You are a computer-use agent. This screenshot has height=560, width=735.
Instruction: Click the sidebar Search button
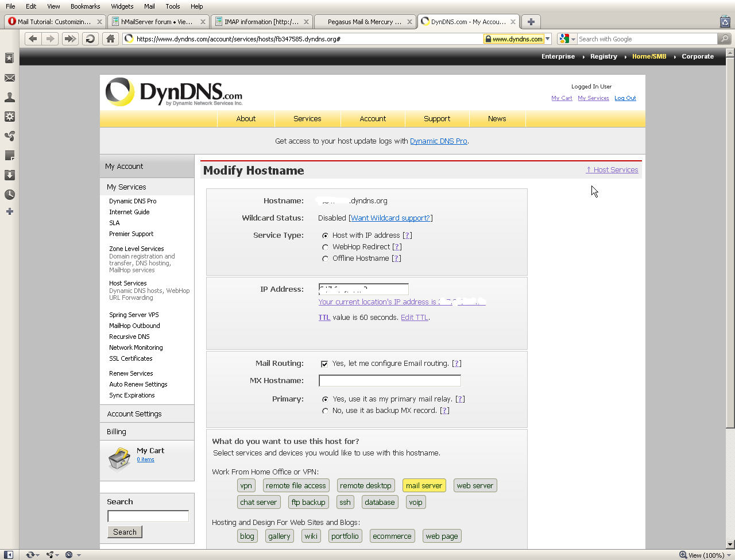[x=125, y=532]
